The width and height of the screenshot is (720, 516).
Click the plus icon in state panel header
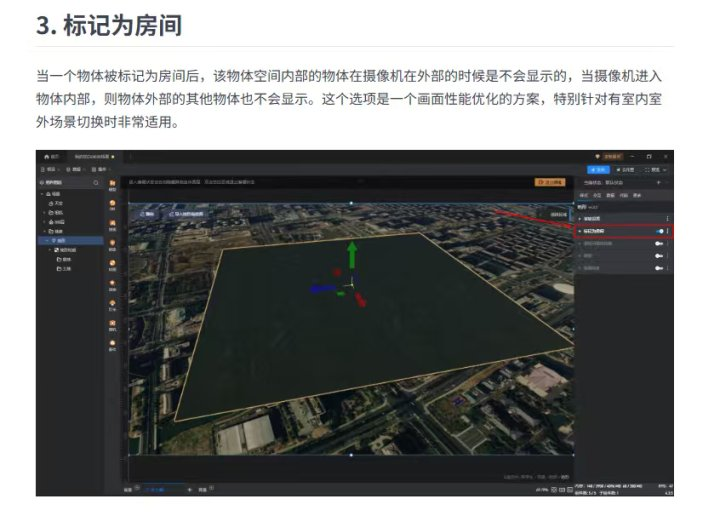pos(658,183)
